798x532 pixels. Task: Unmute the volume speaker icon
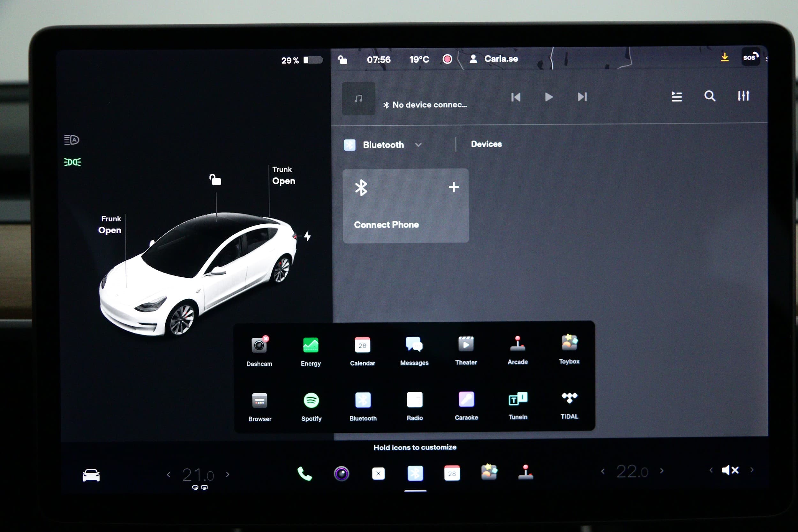point(730,470)
